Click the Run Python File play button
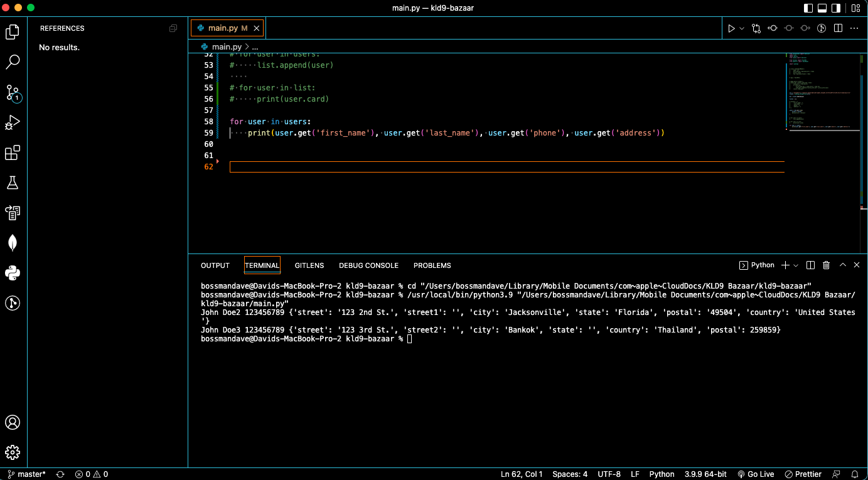The image size is (868, 480). (x=731, y=28)
